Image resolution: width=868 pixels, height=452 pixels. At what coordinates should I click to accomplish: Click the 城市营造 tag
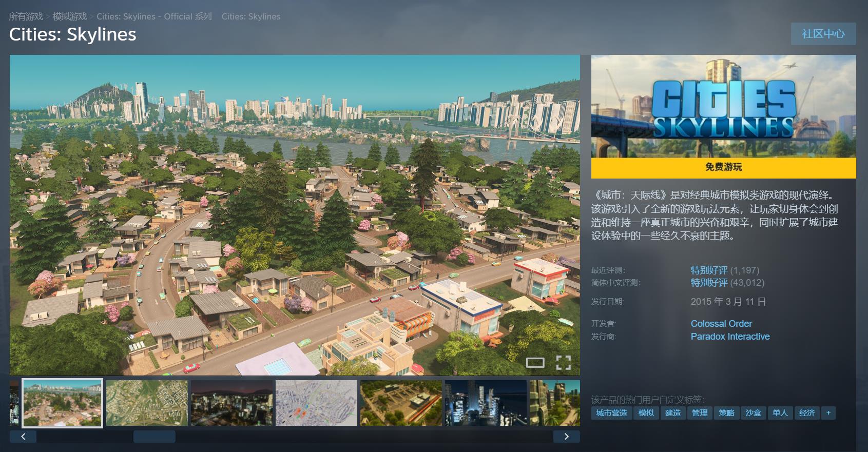click(611, 413)
